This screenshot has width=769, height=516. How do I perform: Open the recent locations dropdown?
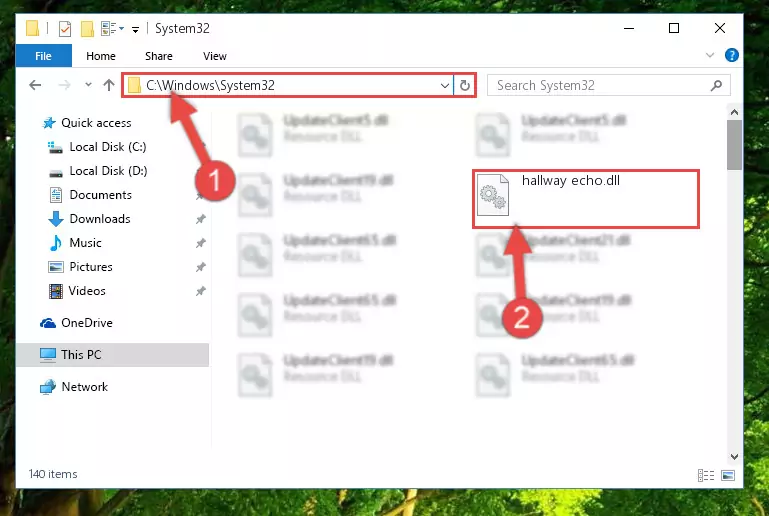pyautogui.click(x=88, y=85)
